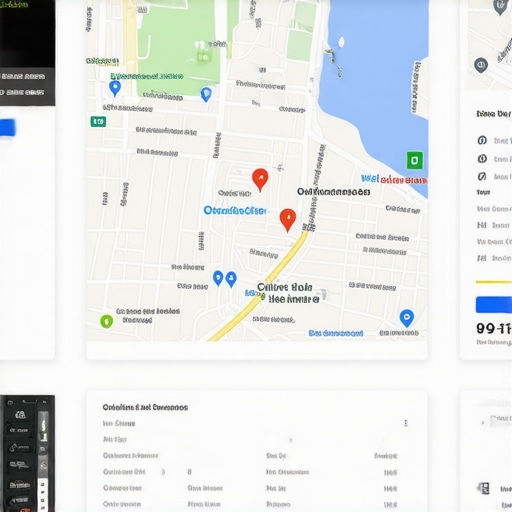
Task: Open the blue pin inside the green park
Action: pos(206,94)
